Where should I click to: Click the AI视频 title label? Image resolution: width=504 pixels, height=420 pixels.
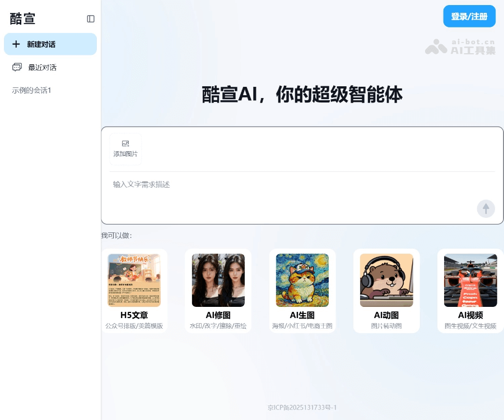pyautogui.click(x=470, y=315)
